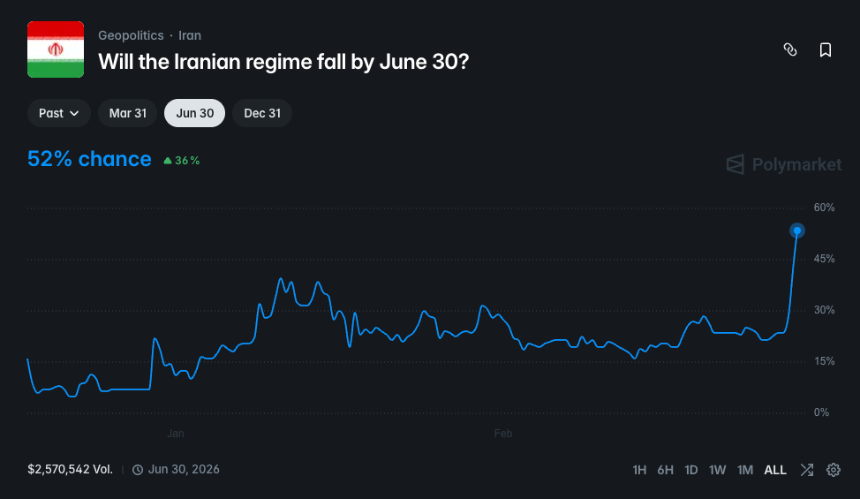This screenshot has width=860, height=499.
Task: Select the ALL time range
Action: coord(775,469)
